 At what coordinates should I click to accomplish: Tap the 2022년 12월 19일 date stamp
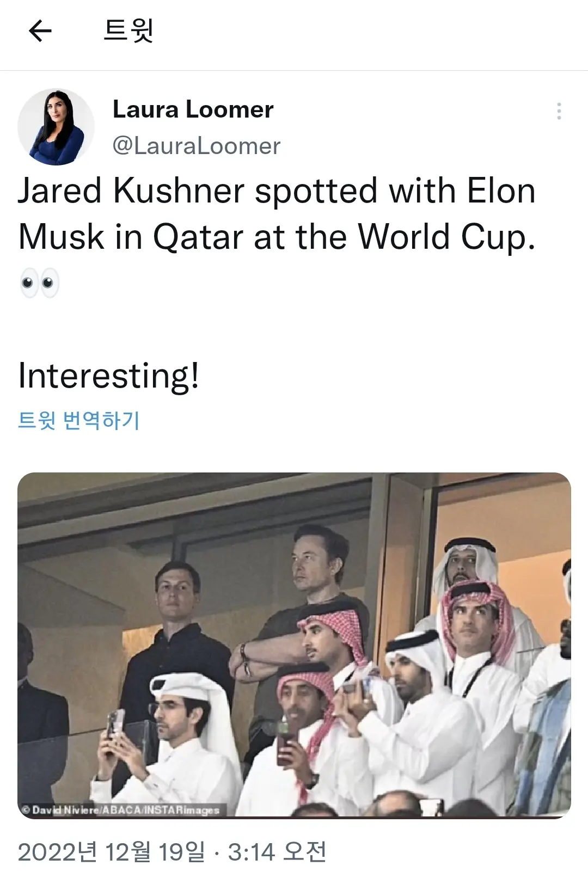click(112, 852)
